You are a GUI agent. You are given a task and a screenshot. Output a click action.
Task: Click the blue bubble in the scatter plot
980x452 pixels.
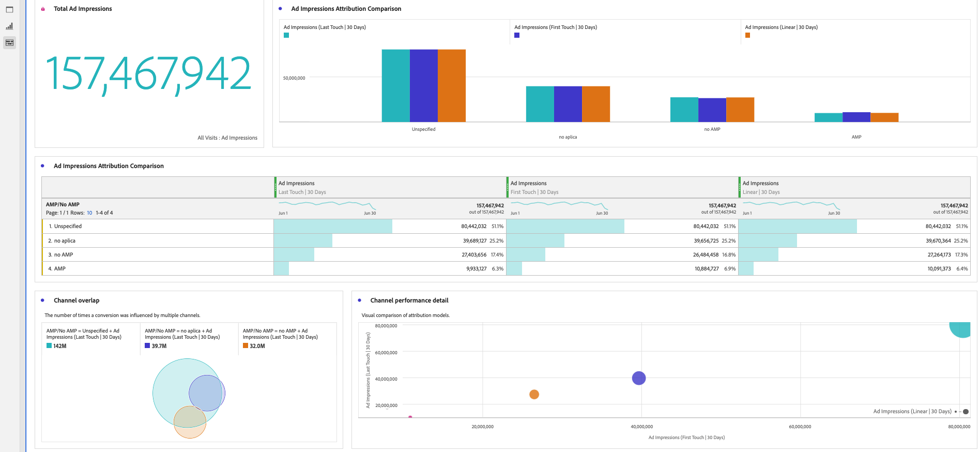639,378
